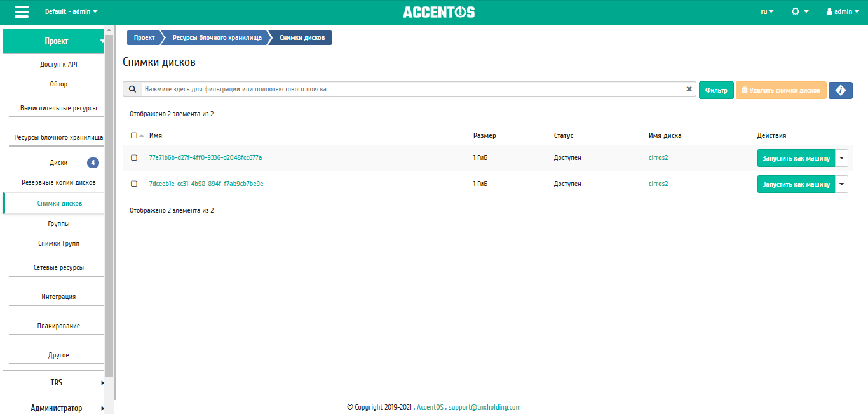Expand actions dropdown for second snapshot
This screenshot has height=414, width=868.
[x=841, y=184]
